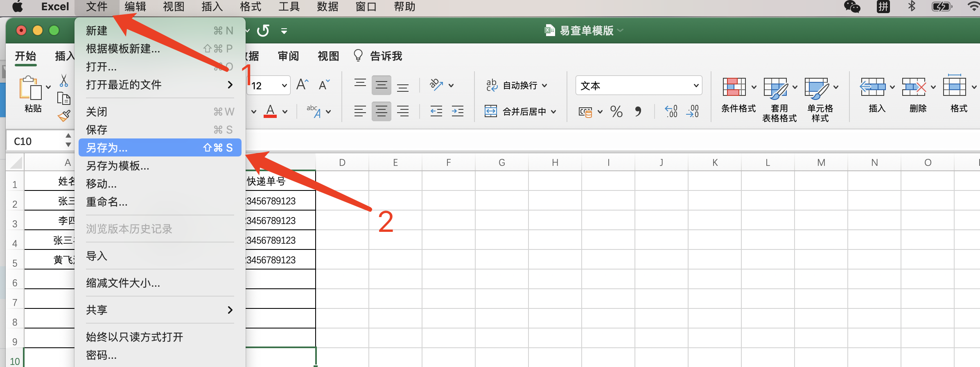Toggle center horizontal alignment

382,111
